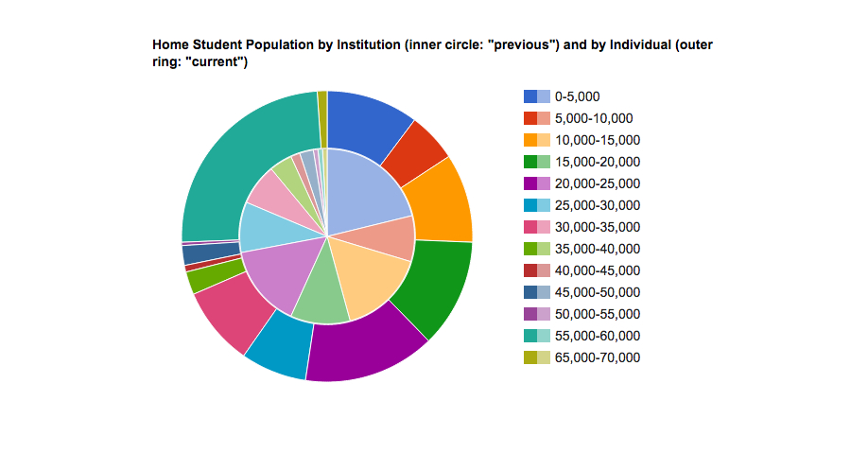Click the 65,000-70,000 legend entry text
868x470 pixels.
(x=597, y=357)
